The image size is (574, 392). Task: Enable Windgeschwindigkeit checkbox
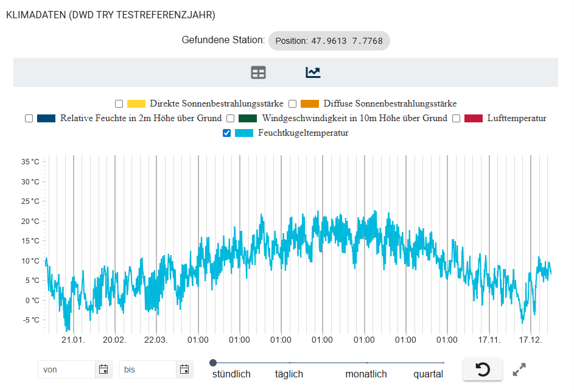click(231, 119)
